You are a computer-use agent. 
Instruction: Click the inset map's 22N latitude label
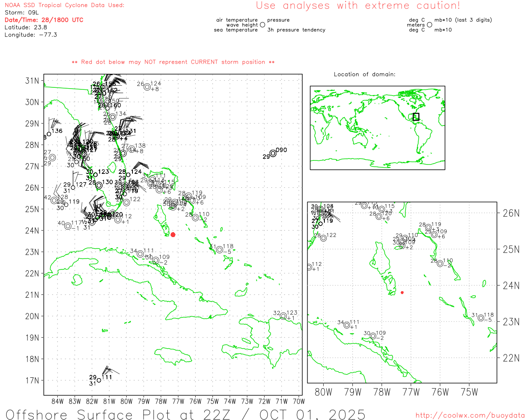[x=511, y=358]
